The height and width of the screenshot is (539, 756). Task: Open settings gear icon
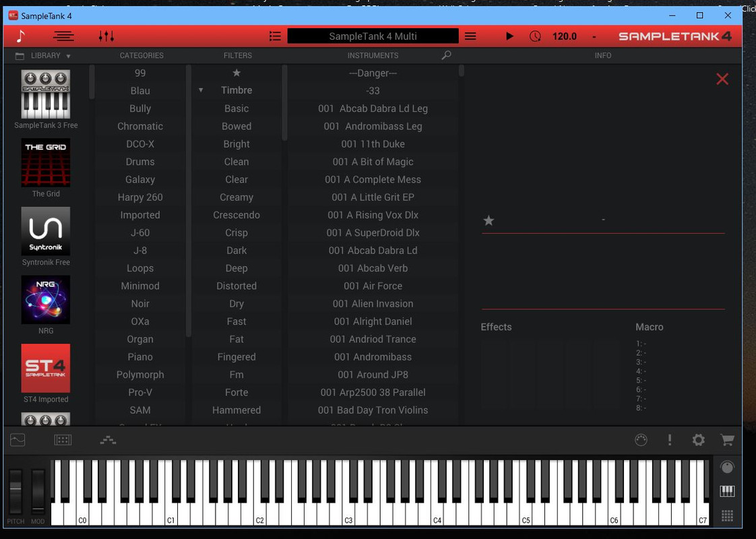pyautogui.click(x=698, y=440)
